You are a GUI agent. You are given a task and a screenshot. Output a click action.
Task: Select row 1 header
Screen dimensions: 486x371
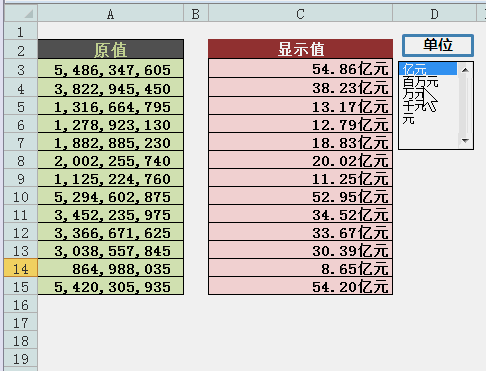21,32
